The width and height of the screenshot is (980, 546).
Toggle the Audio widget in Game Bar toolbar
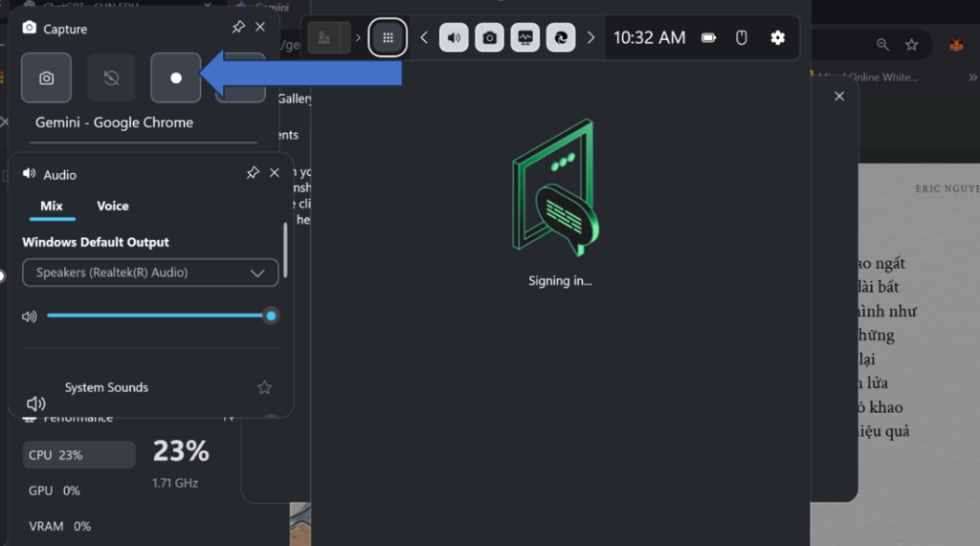(x=454, y=38)
